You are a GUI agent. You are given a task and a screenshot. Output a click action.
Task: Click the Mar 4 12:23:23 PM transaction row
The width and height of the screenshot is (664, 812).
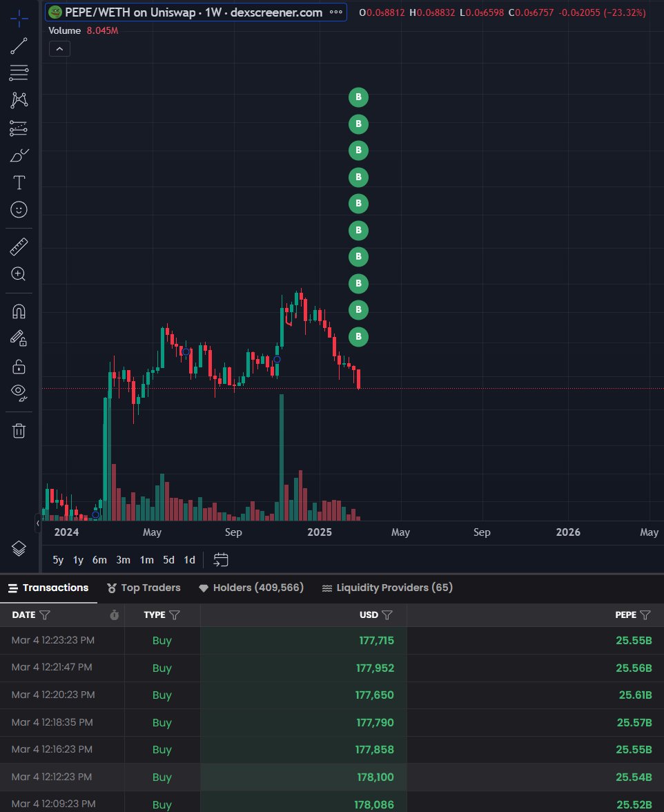[332, 641]
